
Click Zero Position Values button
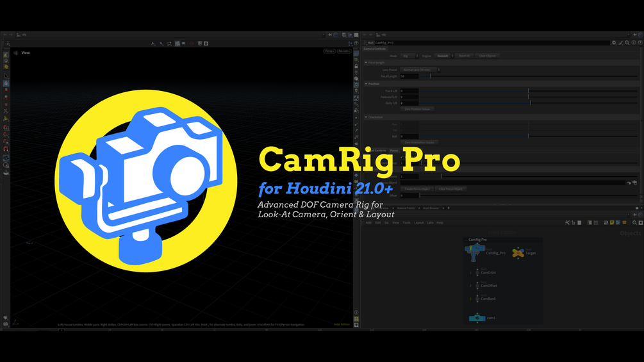click(417, 109)
